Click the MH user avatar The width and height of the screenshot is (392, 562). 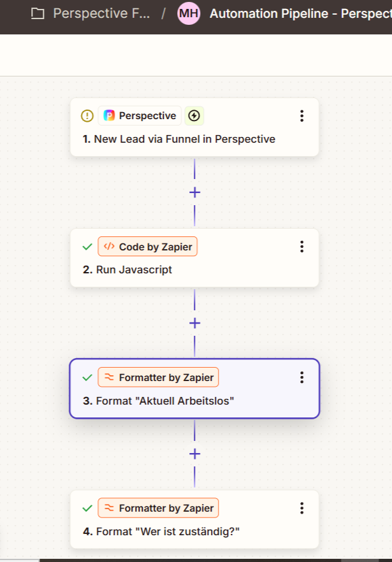click(189, 13)
